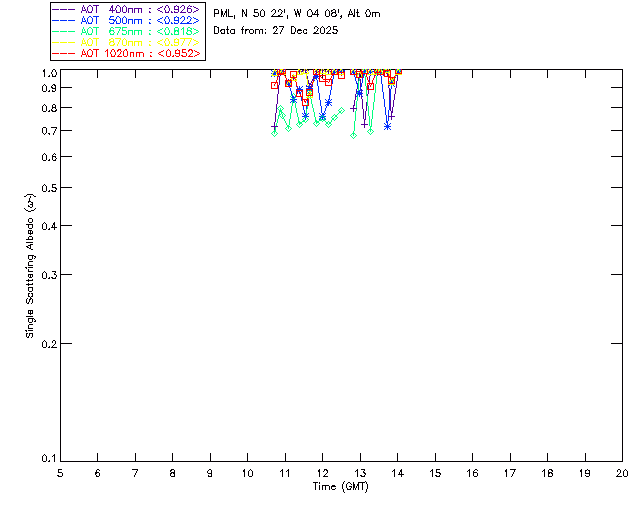Click the y-axis tick label '0.7'
The height and width of the screenshot is (512, 640).
(x=49, y=131)
